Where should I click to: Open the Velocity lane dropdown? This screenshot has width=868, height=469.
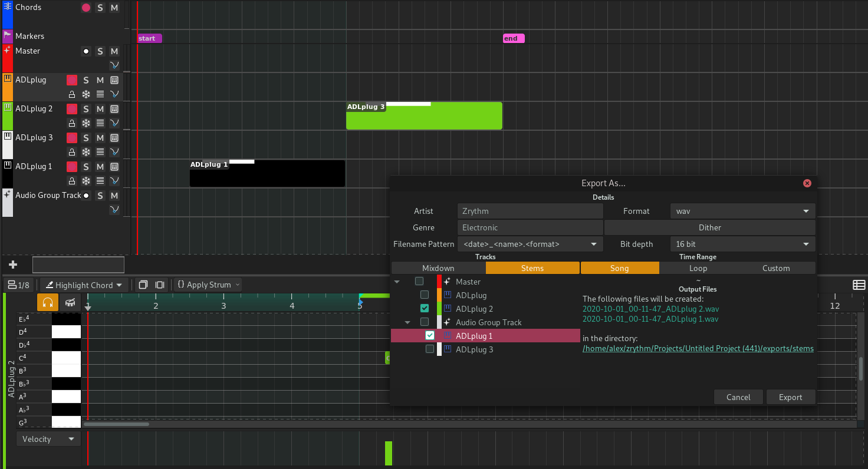coord(48,439)
